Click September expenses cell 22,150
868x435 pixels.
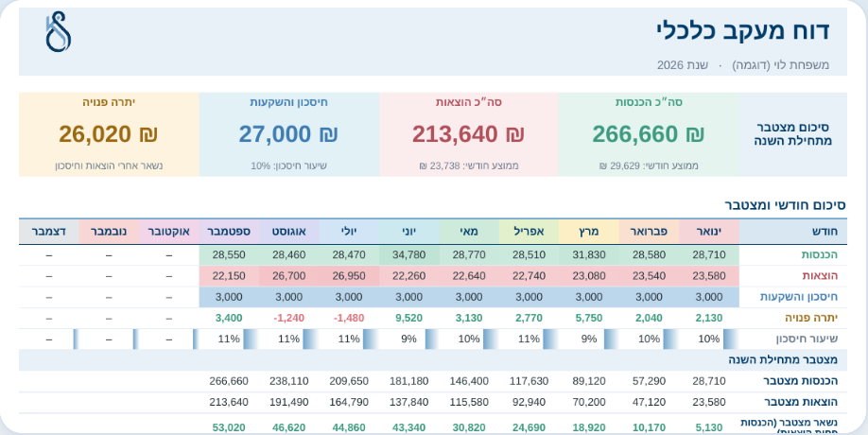tap(229, 275)
